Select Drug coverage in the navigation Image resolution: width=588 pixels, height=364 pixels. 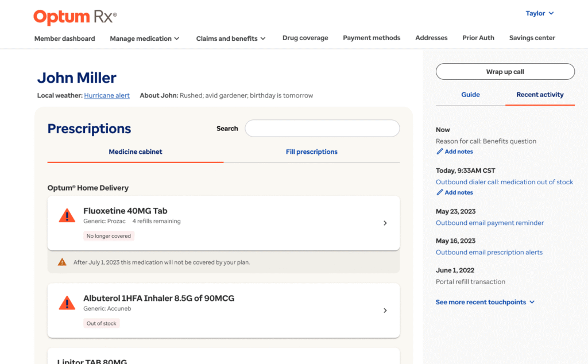click(305, 38)
